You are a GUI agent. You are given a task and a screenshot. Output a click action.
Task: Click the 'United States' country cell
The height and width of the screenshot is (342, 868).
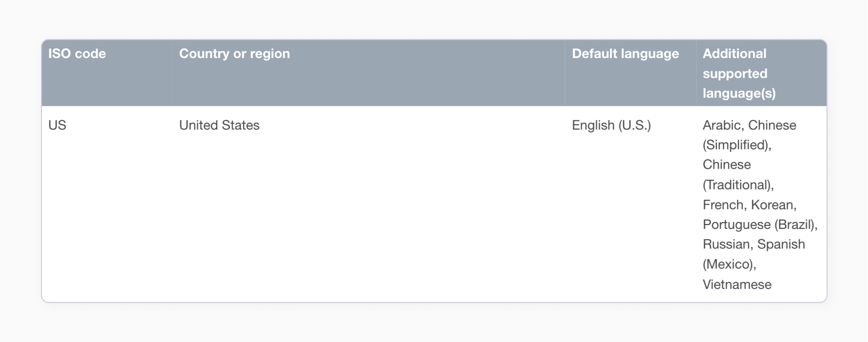click(219, 125)
